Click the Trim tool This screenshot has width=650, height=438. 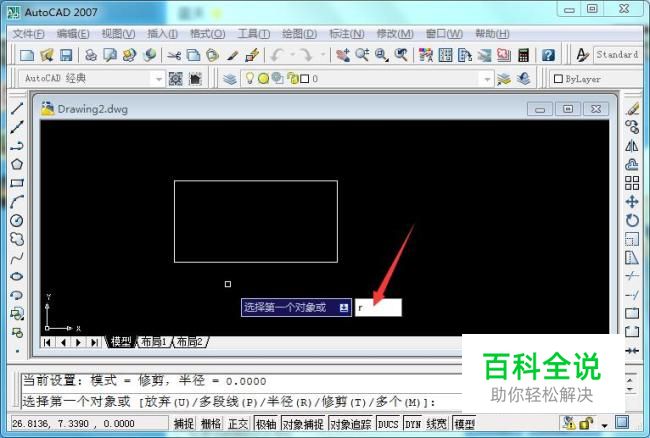click(x=632, y=276)
